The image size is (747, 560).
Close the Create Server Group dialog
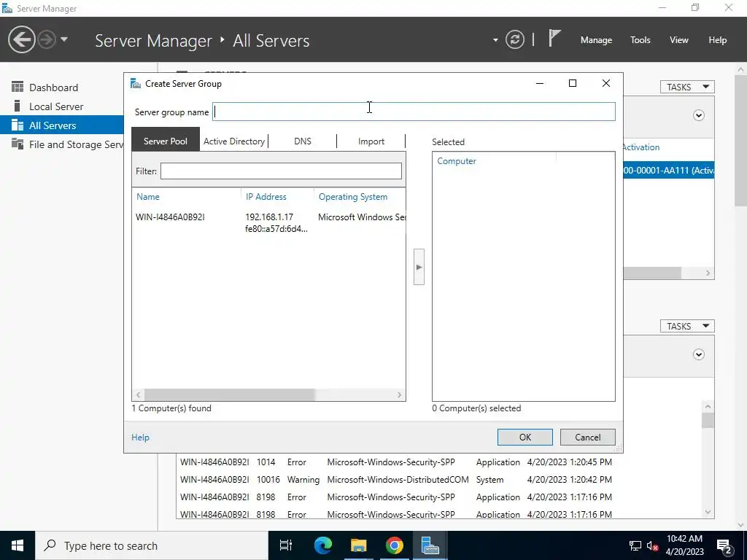606,83
